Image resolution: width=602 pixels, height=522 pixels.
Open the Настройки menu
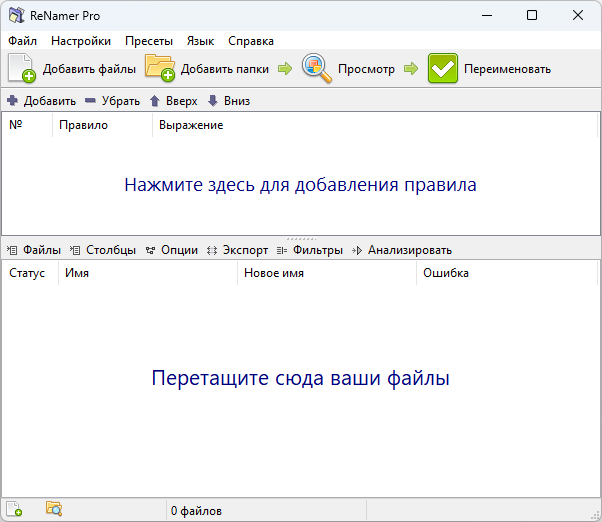[81, 41]
